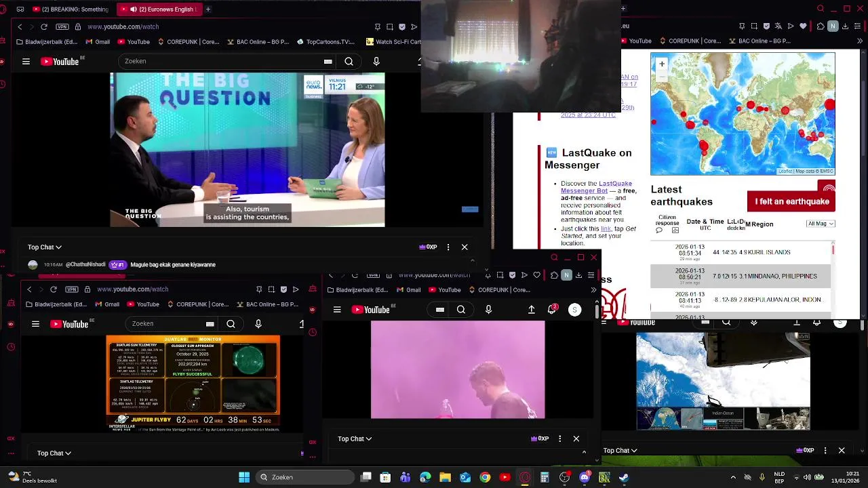Click the VPN badge in top-left address bar
Screen dimensions: 868x488
pyautogui.click(x=62, y=26)
